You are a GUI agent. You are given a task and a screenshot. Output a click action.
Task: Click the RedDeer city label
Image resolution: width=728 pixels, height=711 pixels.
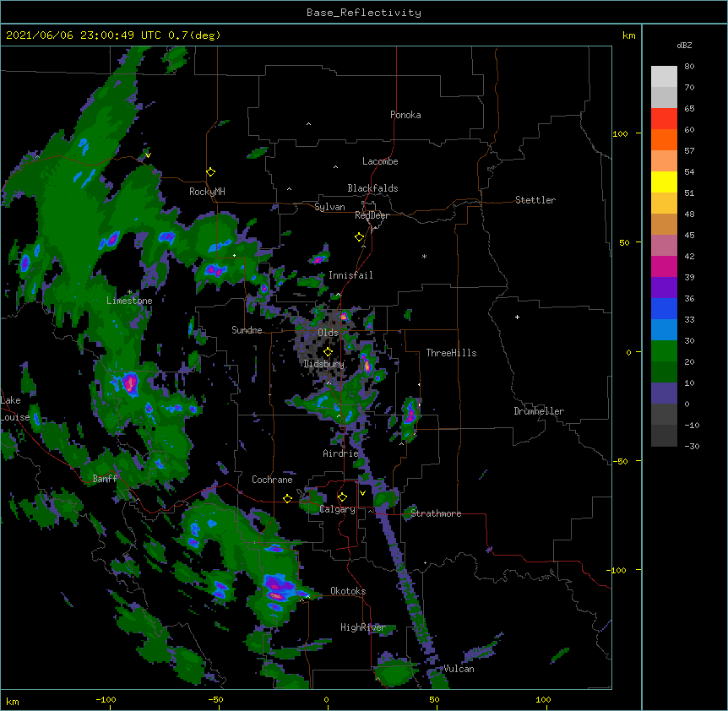[x=372, y=215]
